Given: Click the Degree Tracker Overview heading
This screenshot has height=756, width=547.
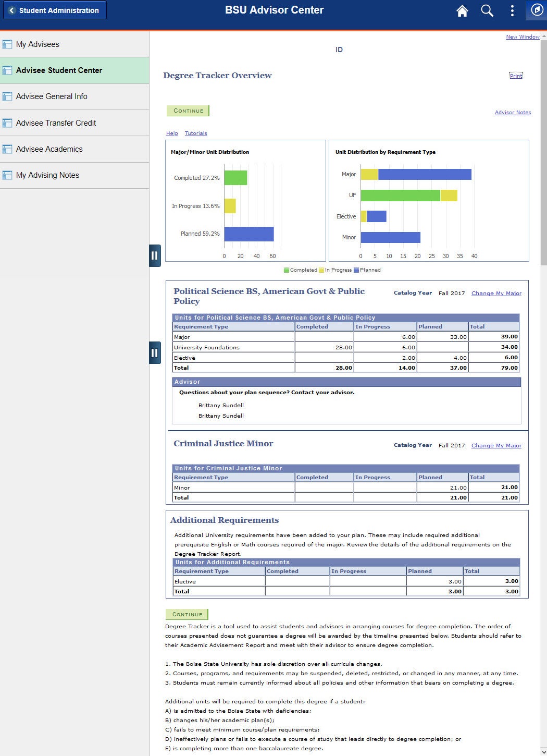Looking at the screenshot, I should 217,76.
